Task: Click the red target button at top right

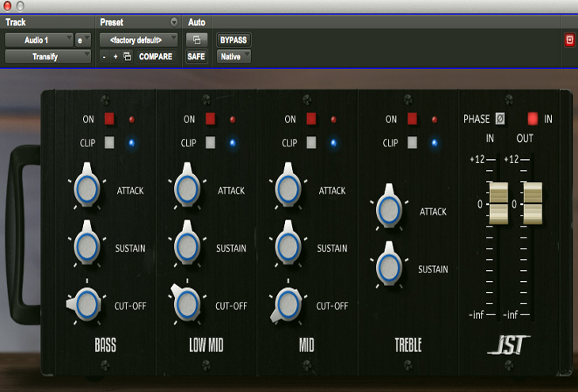Action: (568, 40)
